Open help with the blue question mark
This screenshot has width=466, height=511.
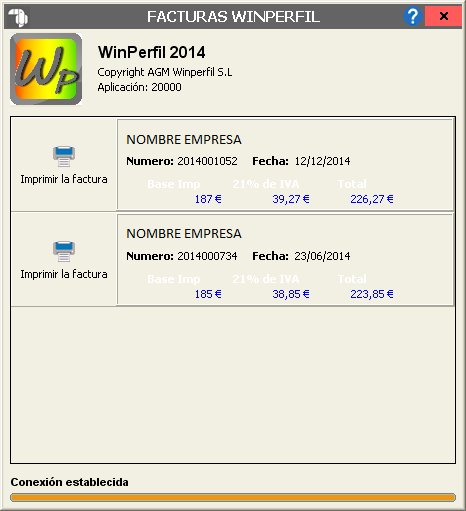(x=413, y=16)
